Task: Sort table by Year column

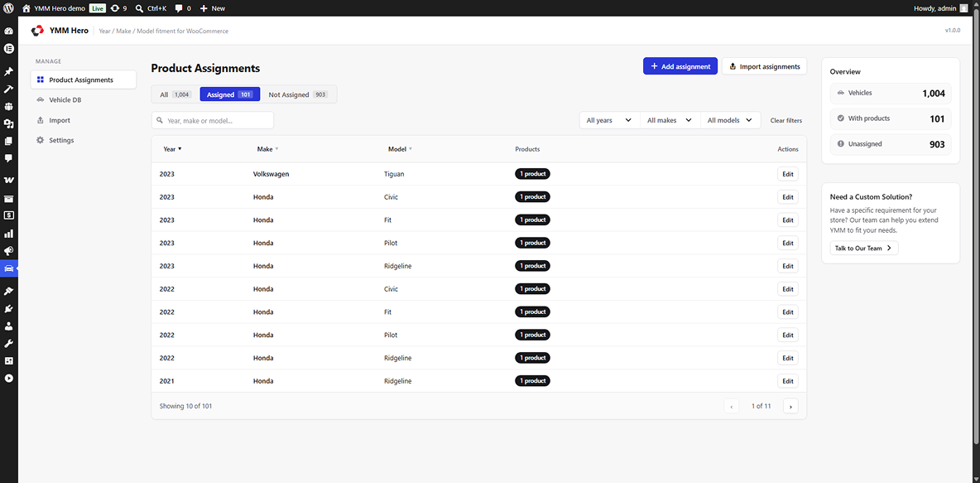Action: click(x=172, y=149)
